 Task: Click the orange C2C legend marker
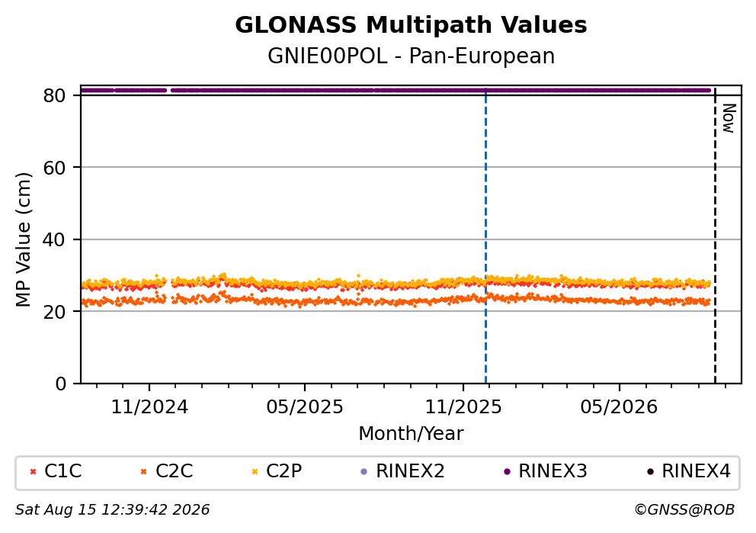click(x=143, y=472)
